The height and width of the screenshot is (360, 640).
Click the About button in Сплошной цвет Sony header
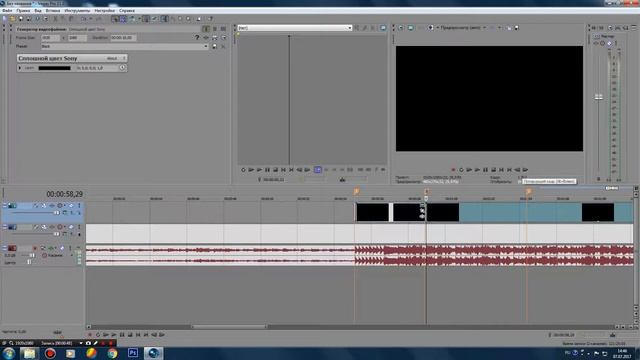(x=112, y=58)
